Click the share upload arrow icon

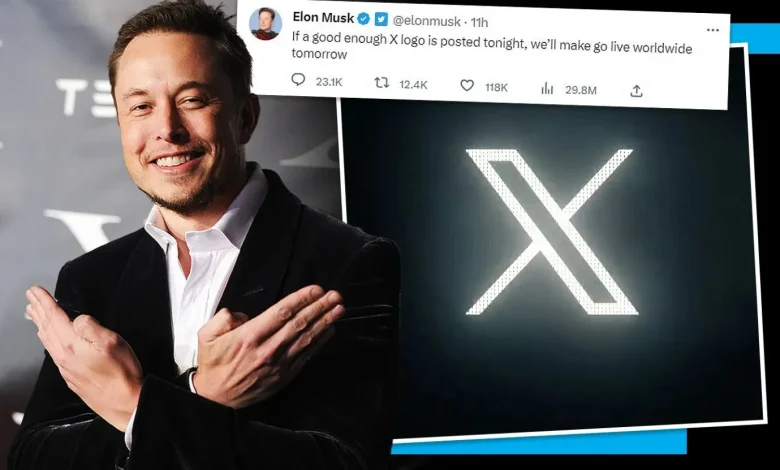(637, 91)
